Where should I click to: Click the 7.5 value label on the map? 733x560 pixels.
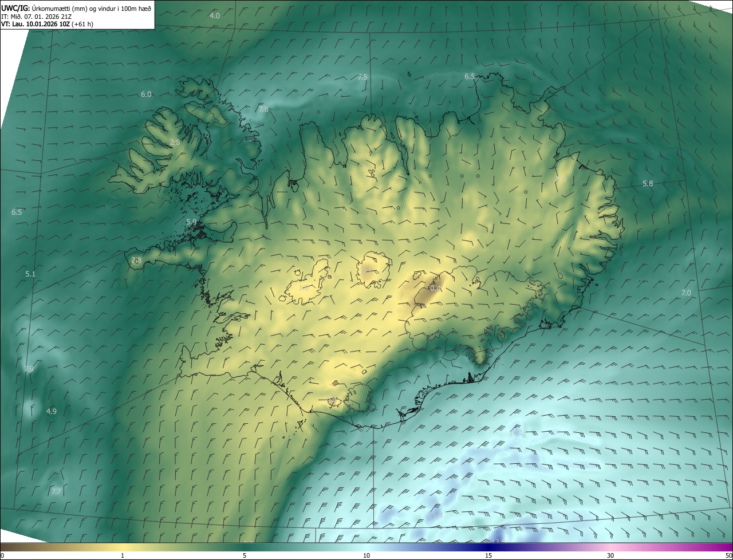[362, 77]
